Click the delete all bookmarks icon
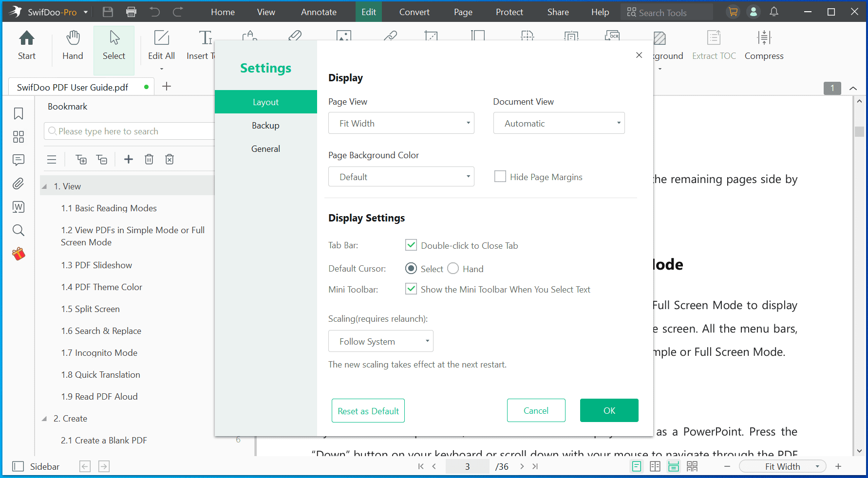868x478 pixels. coord(170,159)
